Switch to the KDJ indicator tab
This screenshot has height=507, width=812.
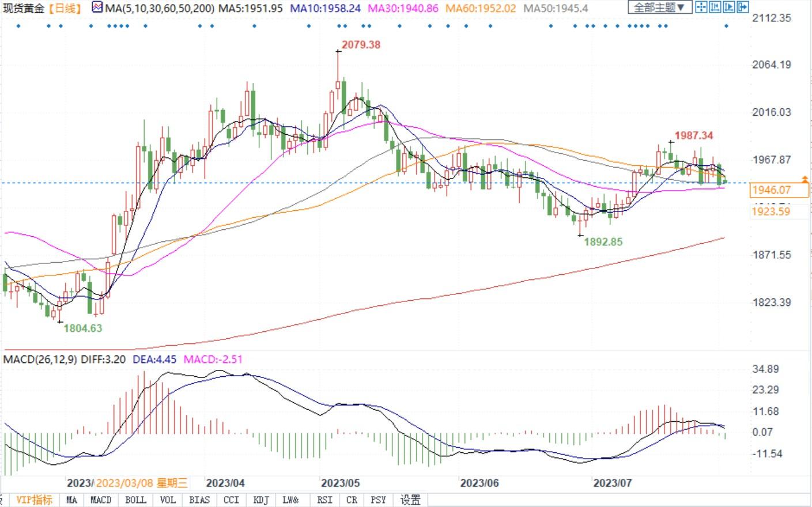(x=261, y=500)
